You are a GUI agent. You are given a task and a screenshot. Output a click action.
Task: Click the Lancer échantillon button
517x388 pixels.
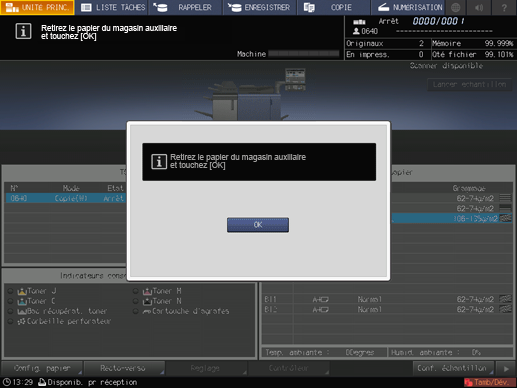coord(469,84)
